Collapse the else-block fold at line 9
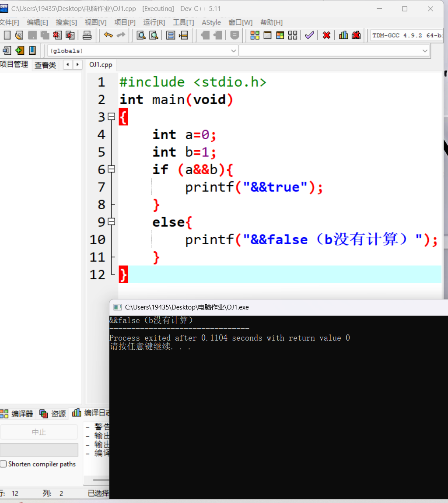 click(111, 222)
